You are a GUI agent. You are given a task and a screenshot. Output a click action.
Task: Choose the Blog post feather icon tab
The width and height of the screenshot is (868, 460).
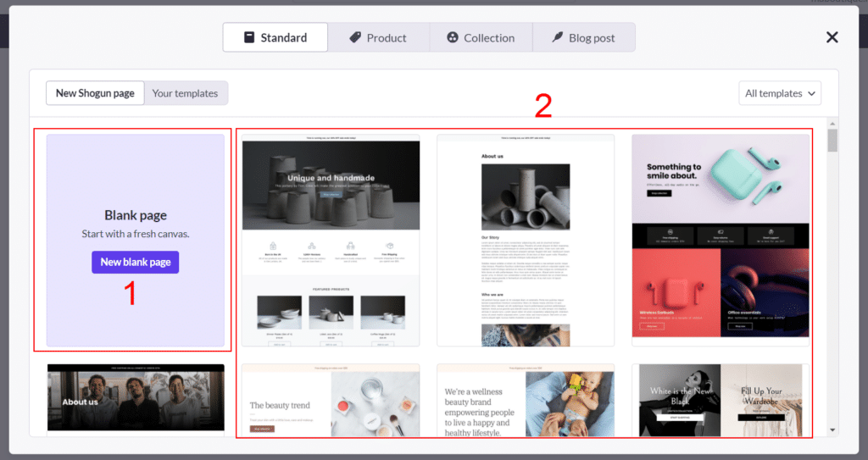click(583, 37)
